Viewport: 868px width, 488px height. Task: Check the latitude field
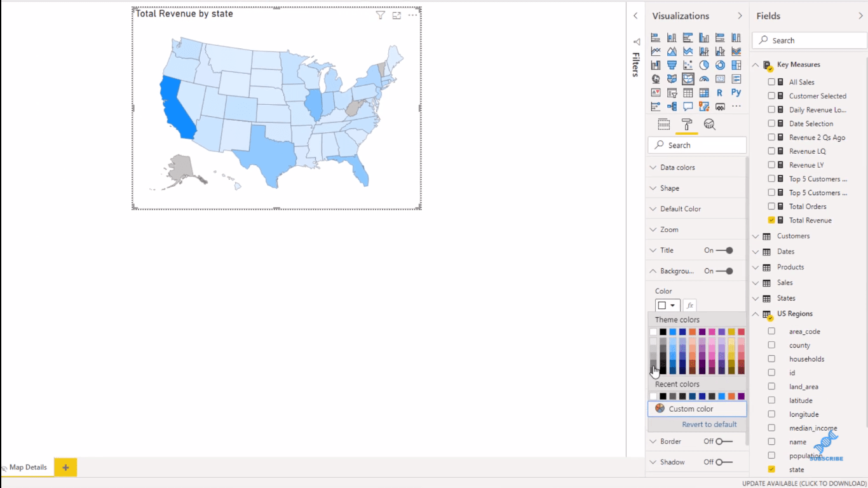(x=771, y=400)
